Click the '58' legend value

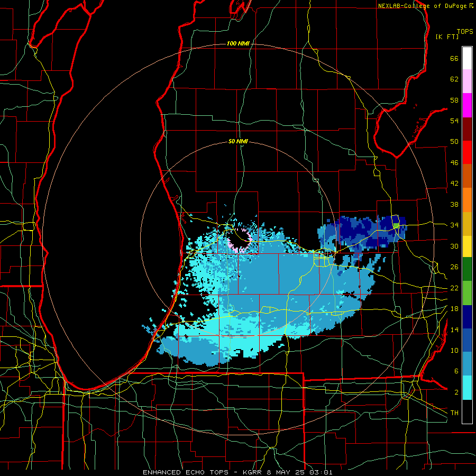(454, 100)
